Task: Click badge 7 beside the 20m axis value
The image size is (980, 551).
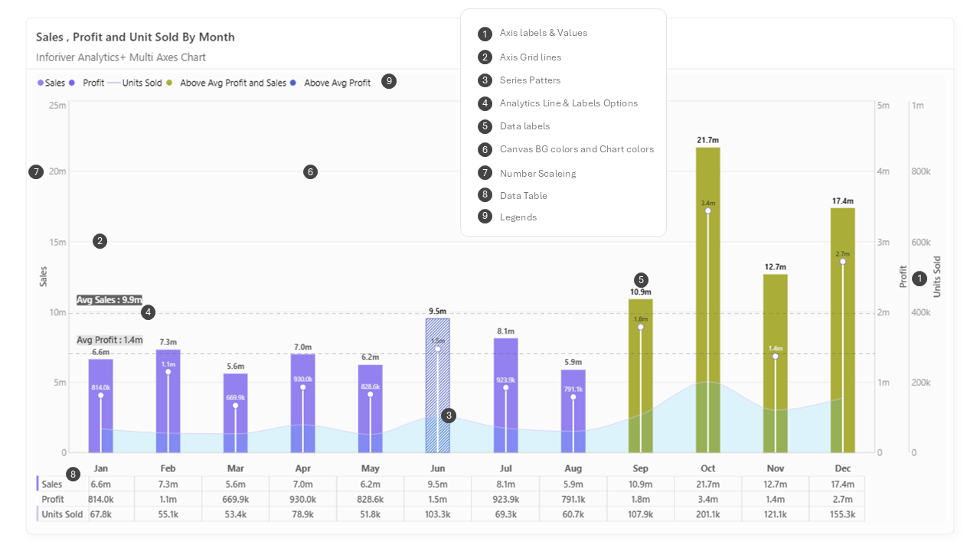Action: pos(36,172)
